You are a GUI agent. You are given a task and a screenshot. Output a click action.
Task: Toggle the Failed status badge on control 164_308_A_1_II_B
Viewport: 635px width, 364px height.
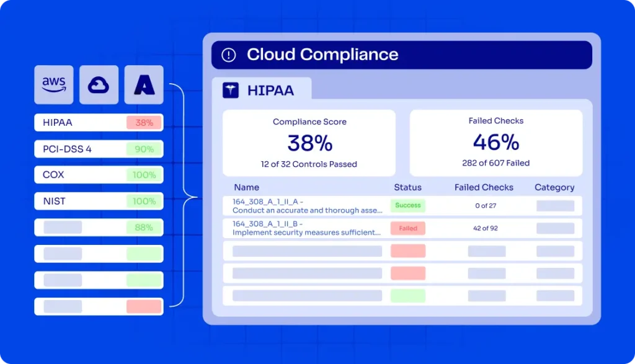407,228
